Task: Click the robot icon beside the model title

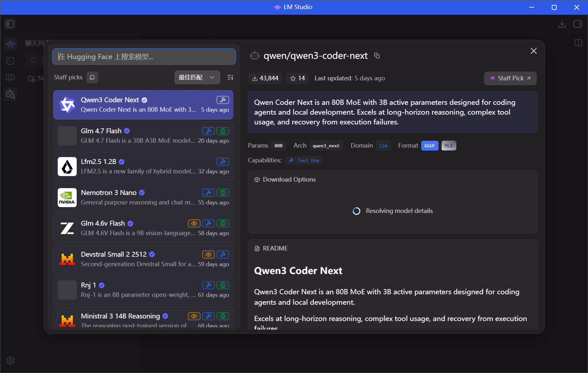Action: click(255, 56)
